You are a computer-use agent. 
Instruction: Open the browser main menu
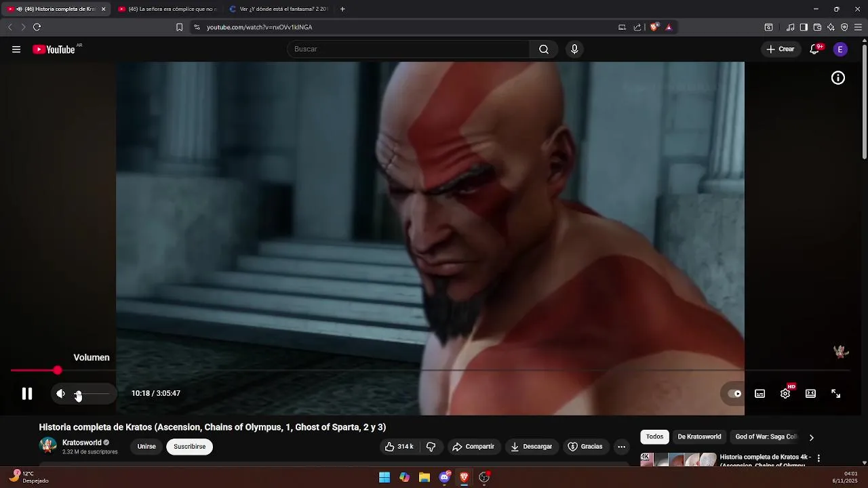[x=858, y=27]
